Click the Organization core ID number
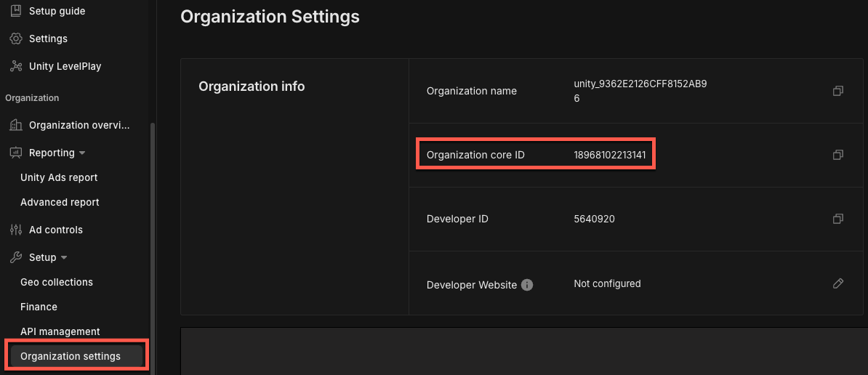868x375 pixels. (x=609, y=155)
